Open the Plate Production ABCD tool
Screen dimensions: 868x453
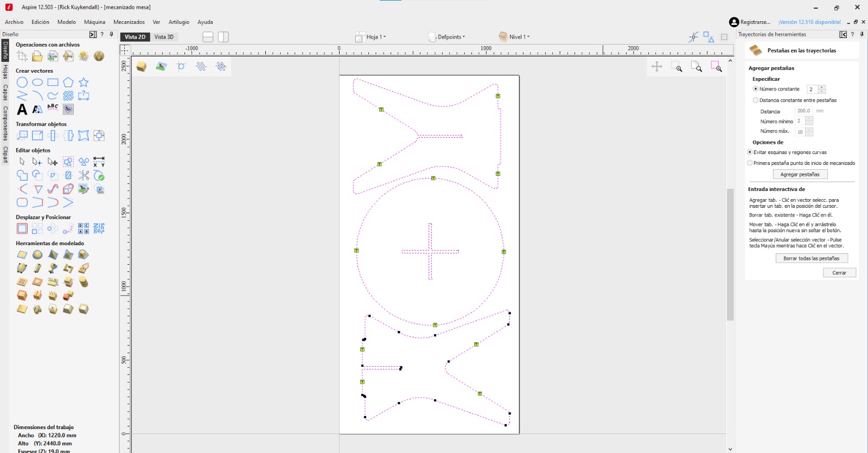pyautogui.click(x=84, y=228)
